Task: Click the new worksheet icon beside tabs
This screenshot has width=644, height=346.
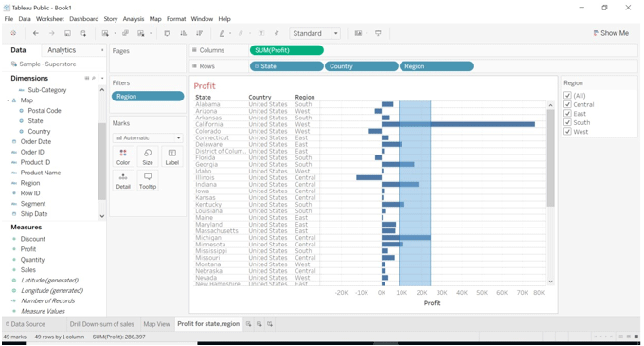Action: [x=248, y=324]
